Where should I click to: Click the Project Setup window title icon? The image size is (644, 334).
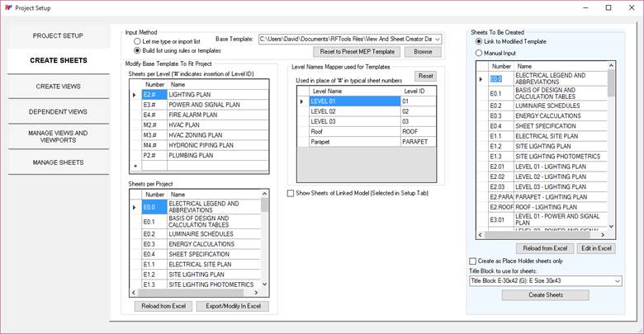[7, 7]
